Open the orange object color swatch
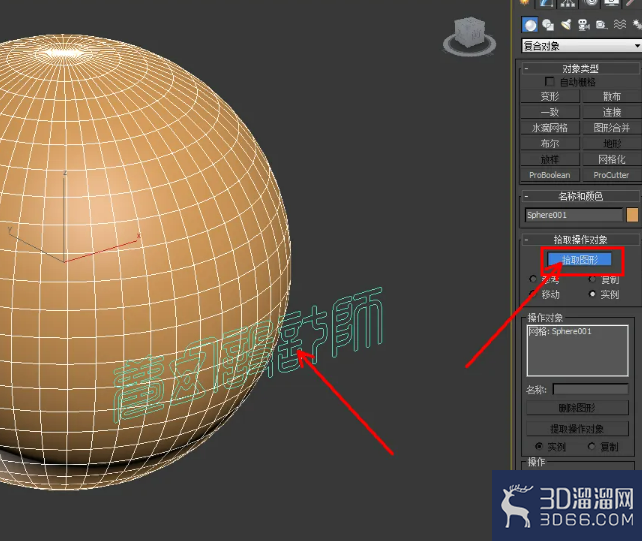642x541 pixels. (632, 215)
